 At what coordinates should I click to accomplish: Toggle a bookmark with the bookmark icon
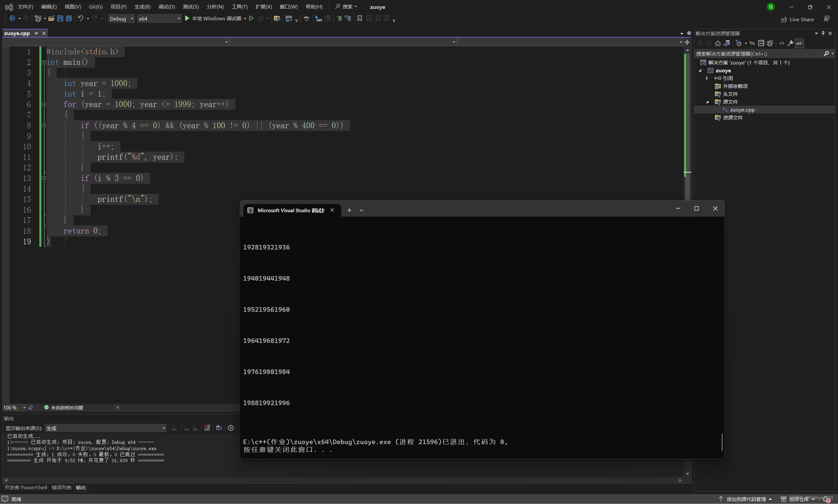pyautogui.click(x=359, y=18)
